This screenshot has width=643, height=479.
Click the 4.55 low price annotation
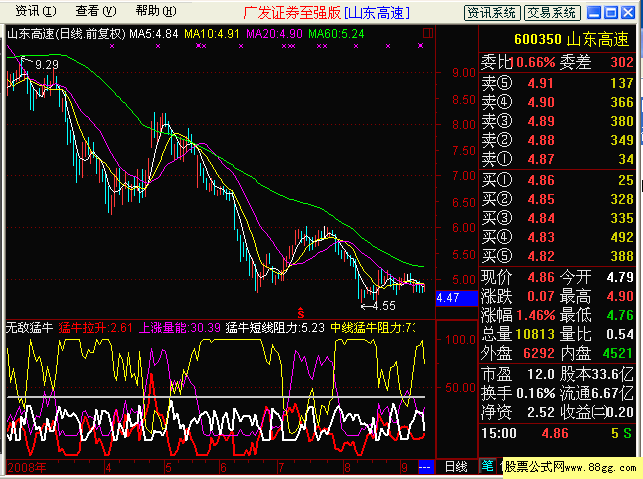point(384,306)
